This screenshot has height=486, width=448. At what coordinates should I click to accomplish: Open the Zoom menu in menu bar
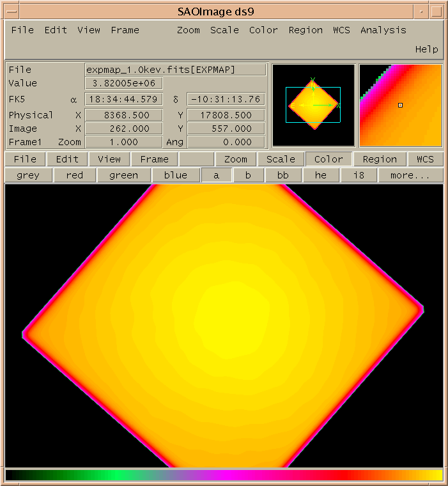pyautogui.click(x=189, y=30)
